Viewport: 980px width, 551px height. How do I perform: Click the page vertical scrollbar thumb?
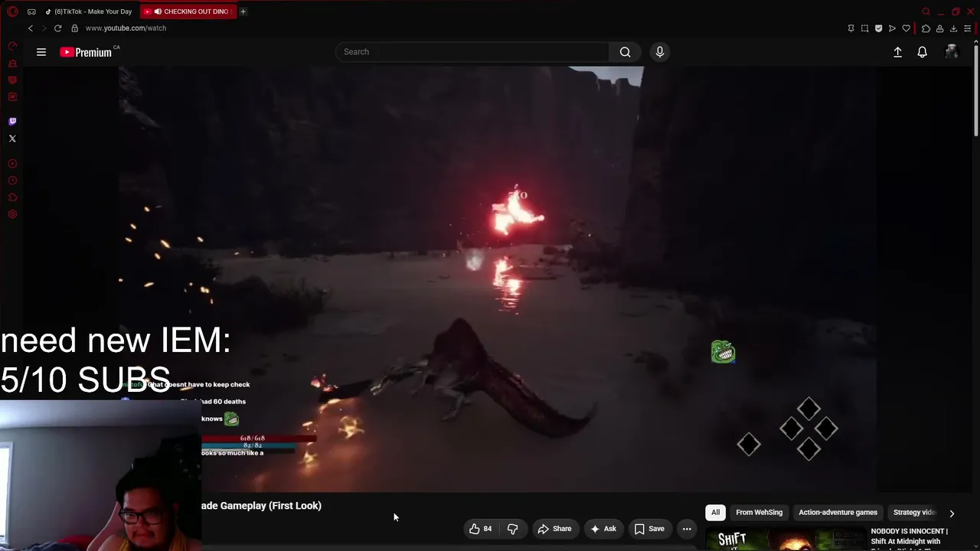976,92
